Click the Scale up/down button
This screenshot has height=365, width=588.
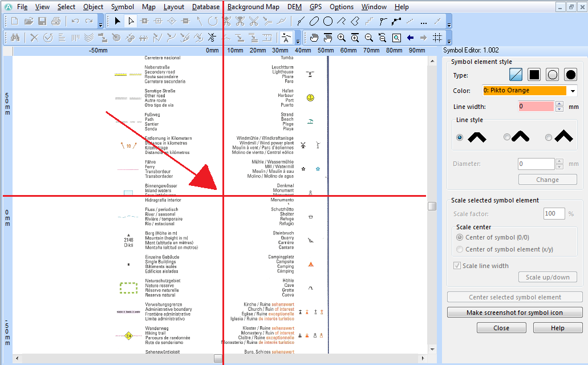tap(548, 277)
